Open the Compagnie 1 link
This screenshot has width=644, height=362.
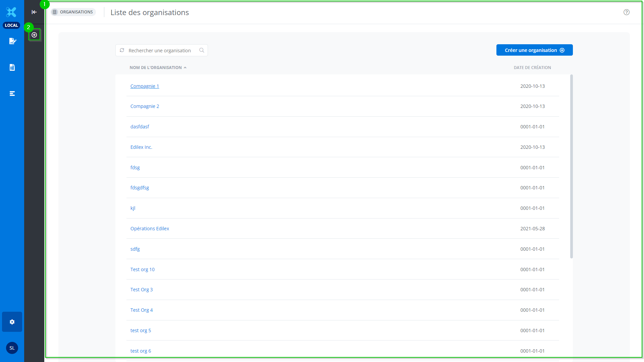pyautogui.click(x=145, y=86)
